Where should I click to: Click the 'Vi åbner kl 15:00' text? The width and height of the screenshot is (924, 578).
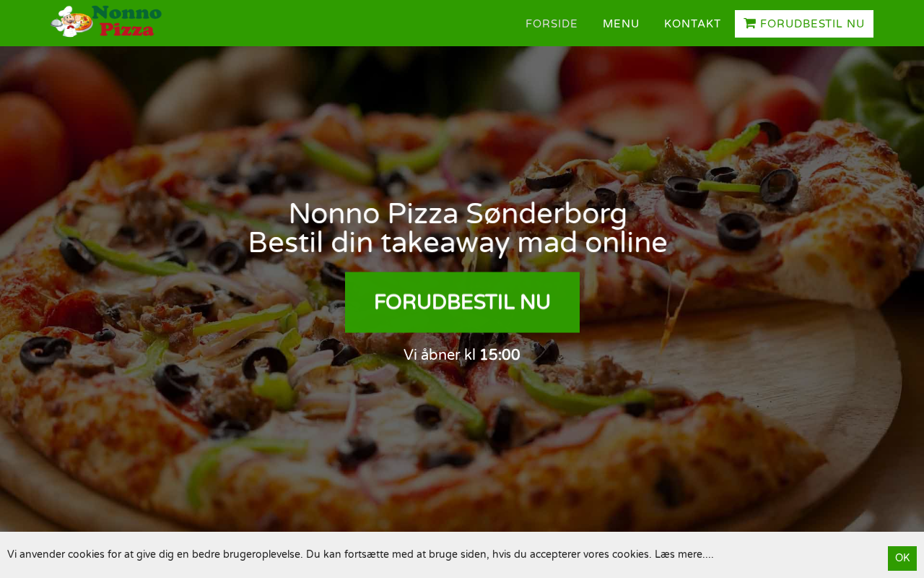coord(462,355)
